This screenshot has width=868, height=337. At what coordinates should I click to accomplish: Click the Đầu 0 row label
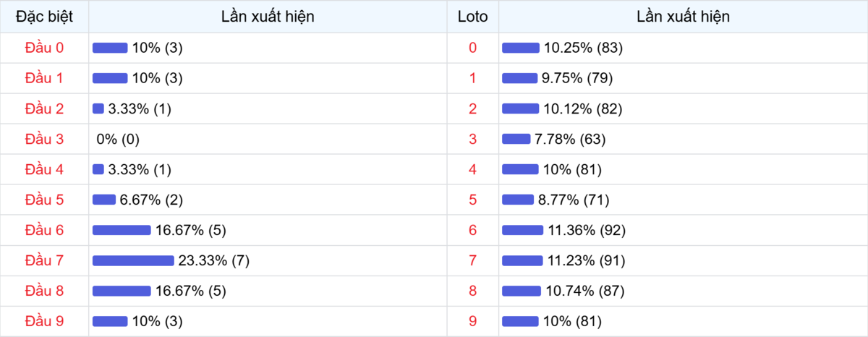click(x=44, y=48)
